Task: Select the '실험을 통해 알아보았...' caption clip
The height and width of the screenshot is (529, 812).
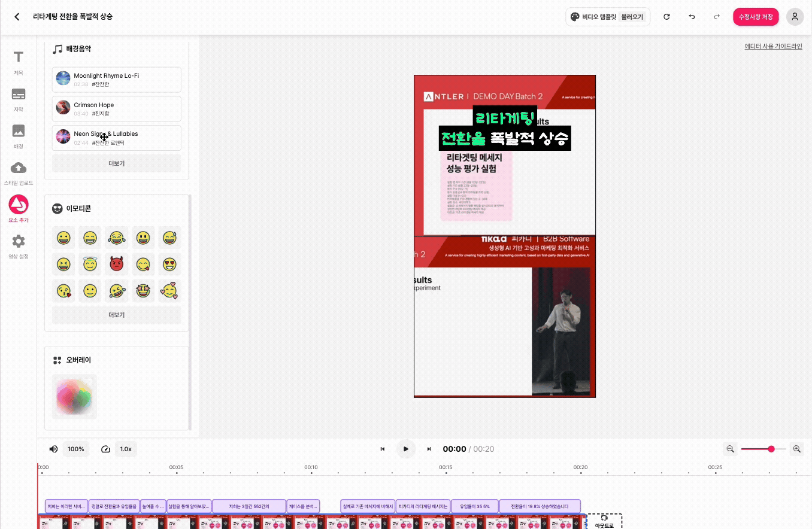Action: tap(189, 506)
